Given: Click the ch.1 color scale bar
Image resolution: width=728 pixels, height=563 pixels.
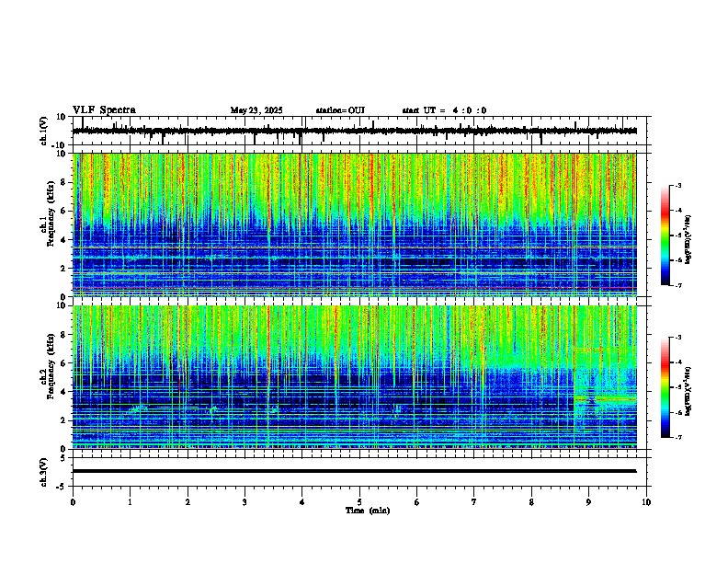Looking at the screenshot, I should [x=665, y=236].
